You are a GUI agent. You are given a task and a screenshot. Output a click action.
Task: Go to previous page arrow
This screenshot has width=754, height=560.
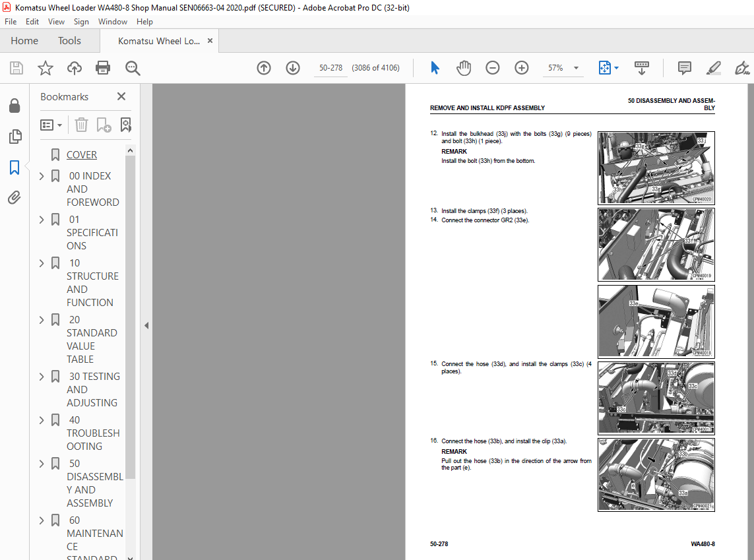click(263, 68)
